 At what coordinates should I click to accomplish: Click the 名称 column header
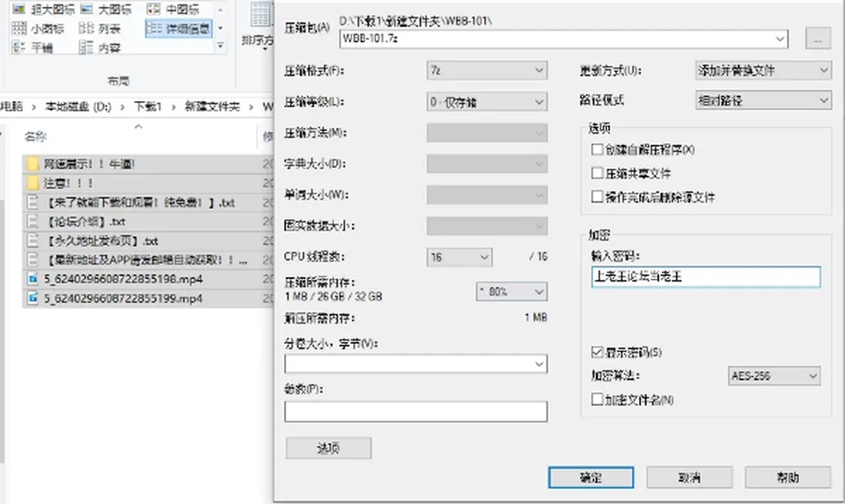click(x=35, y=136)
